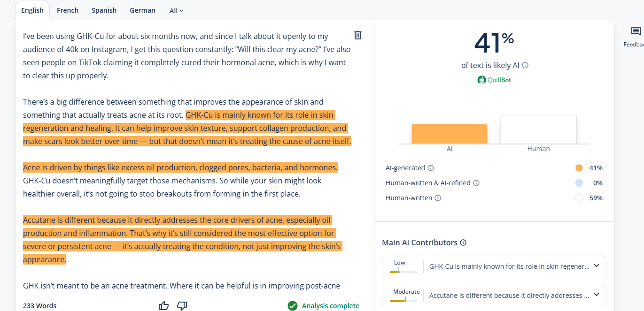This screenshot has height=311, width=644.
Task: Expand the Low 'GHK-Cu is mainly known' contributor
Action: point(597,266)
